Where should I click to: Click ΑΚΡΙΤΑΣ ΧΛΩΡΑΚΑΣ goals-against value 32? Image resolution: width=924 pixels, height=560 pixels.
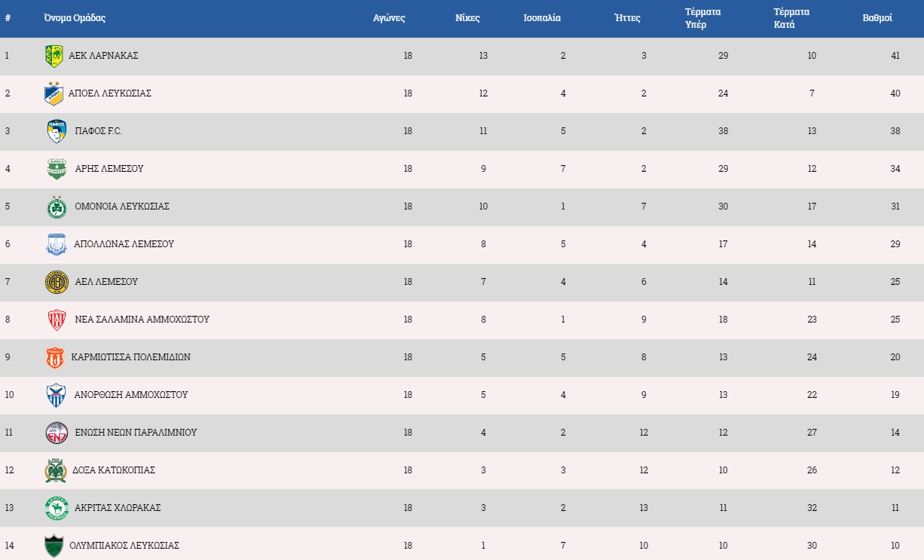812,508
